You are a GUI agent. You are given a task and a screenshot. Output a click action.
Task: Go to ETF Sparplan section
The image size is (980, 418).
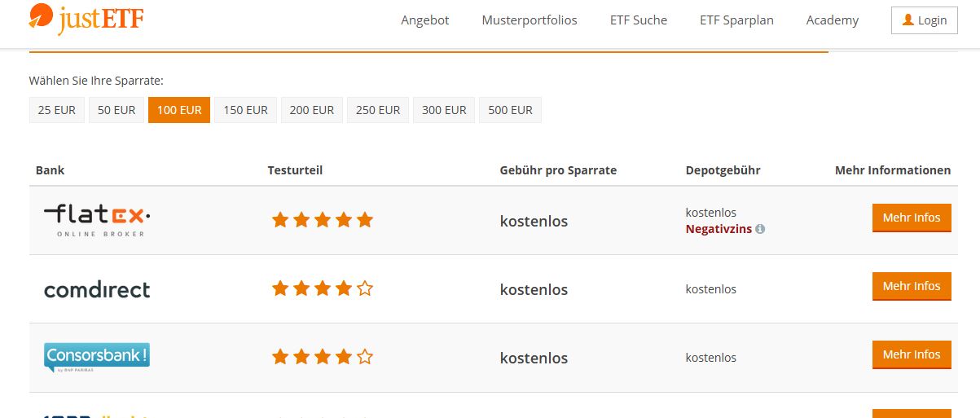click(x=736, y=20)
